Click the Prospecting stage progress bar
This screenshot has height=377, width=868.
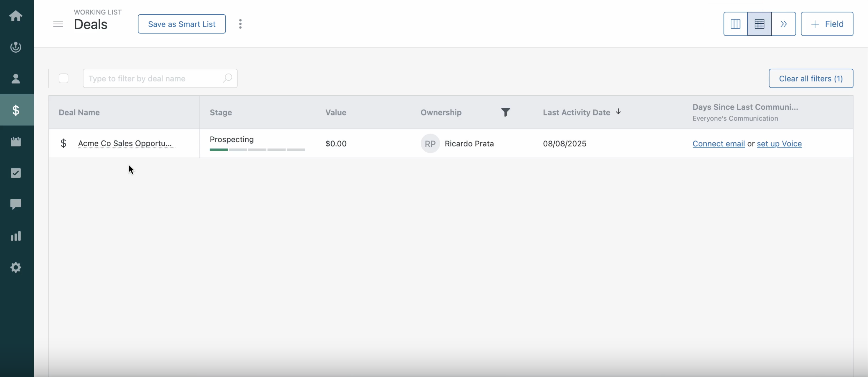click(257, 150)
